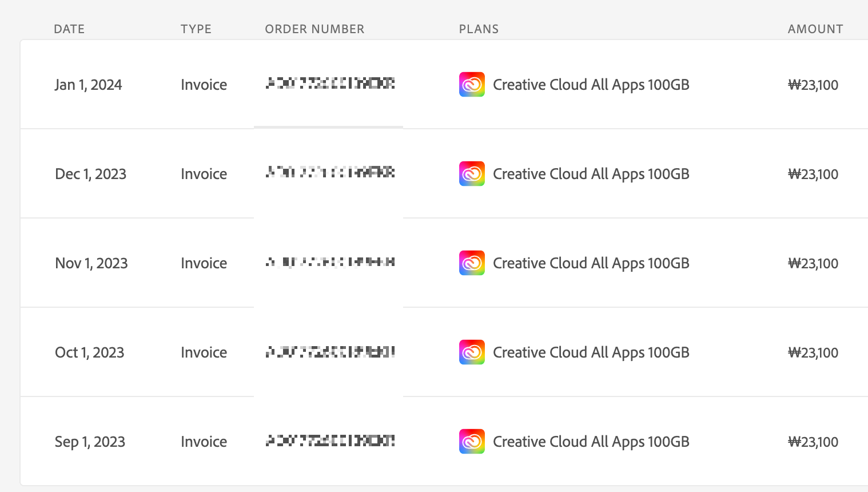This screenshot has width=868, height=492.
Task: Click the AMOUNT column header
Action: 815,29
